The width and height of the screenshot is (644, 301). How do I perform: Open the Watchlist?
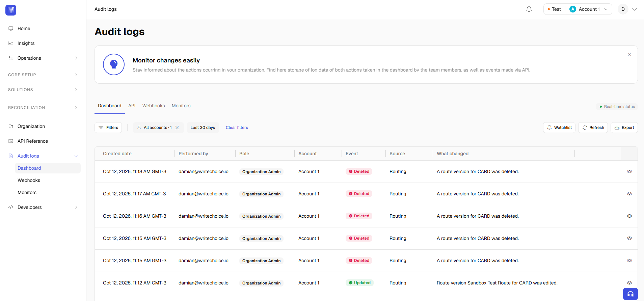[559, 128]
